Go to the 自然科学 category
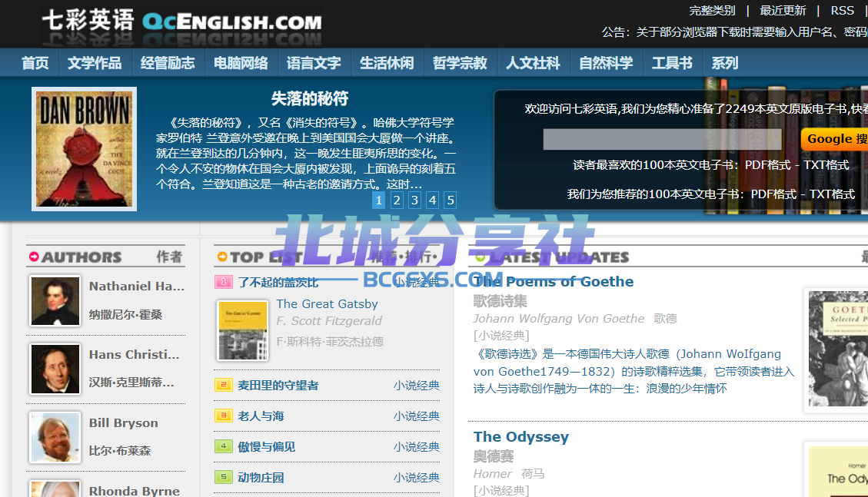 point(606,63)
